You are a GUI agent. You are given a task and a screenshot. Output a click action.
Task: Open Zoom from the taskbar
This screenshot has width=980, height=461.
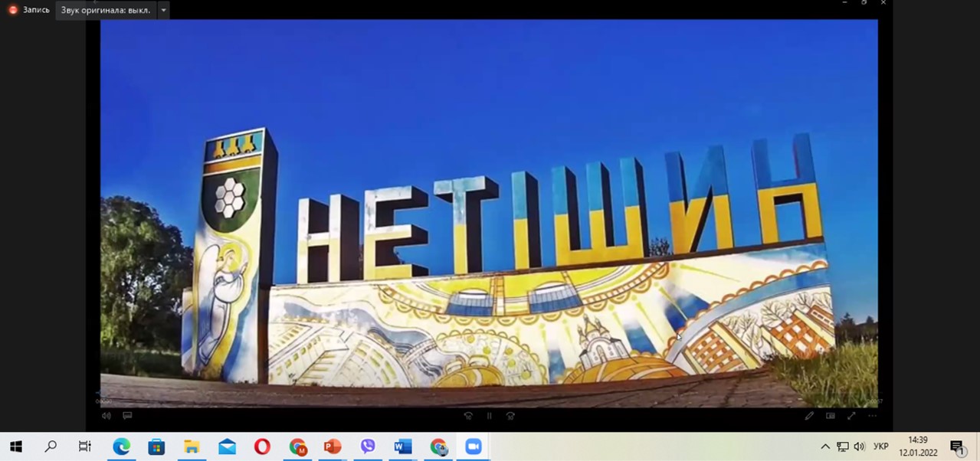pyautogui.click(x=474, y=446)
